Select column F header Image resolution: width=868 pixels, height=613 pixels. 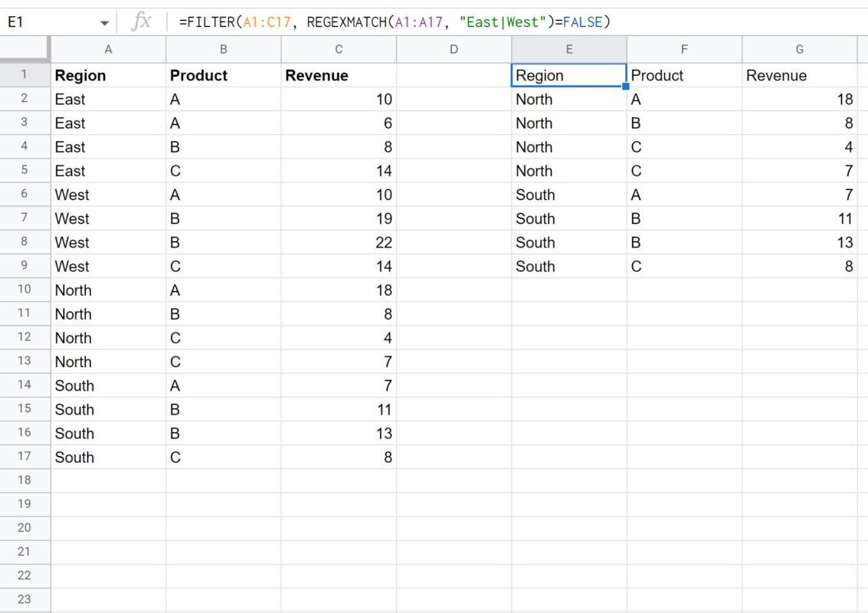click(x=684, y=49)
